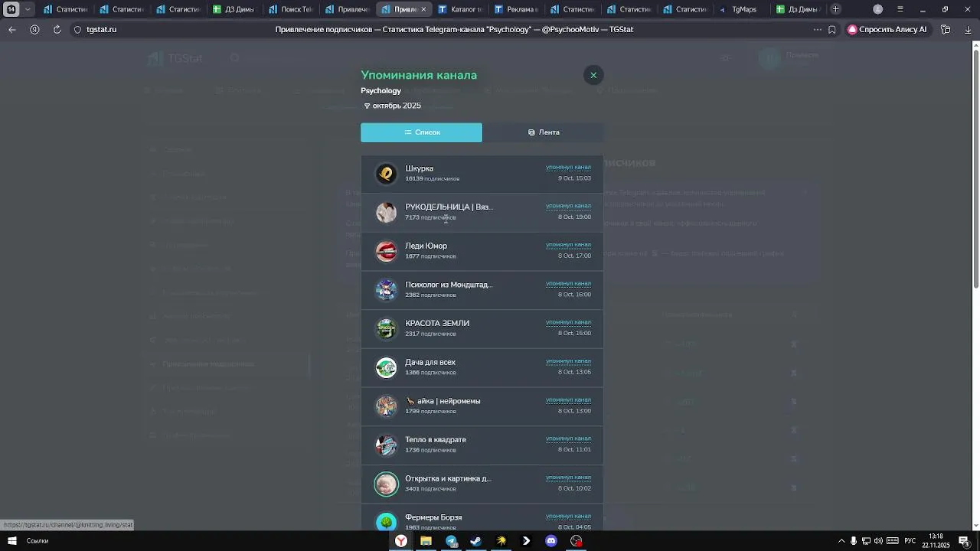Click упомянул канал for Открытка и картинка
Screen dimensions: 980x551
(x=568, y=478)
